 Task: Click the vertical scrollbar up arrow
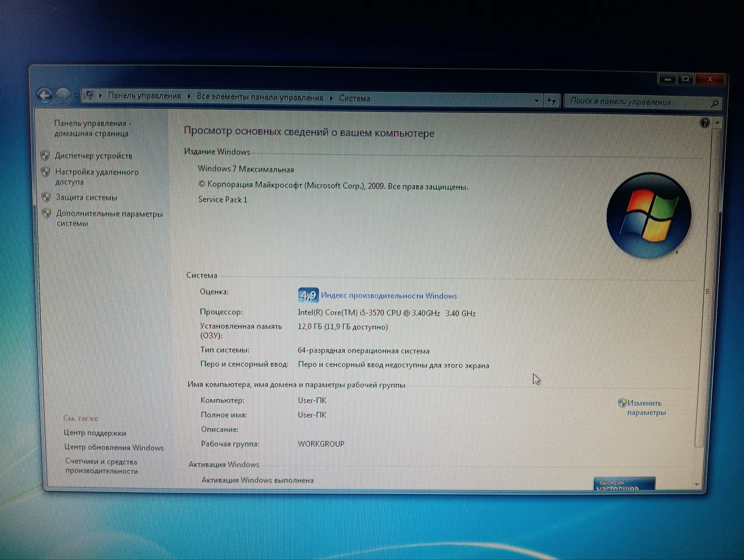(x=717, y=123)
